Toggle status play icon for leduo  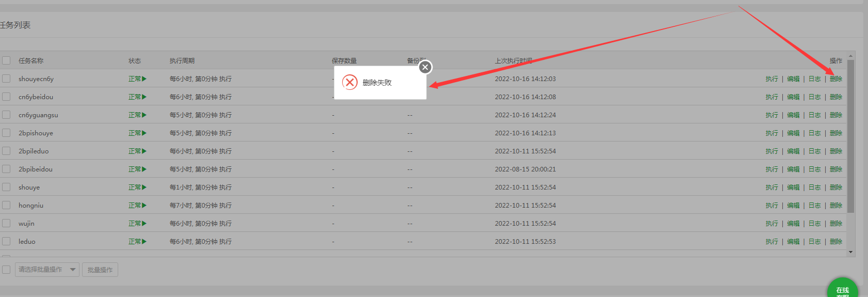tap(144, 241)
